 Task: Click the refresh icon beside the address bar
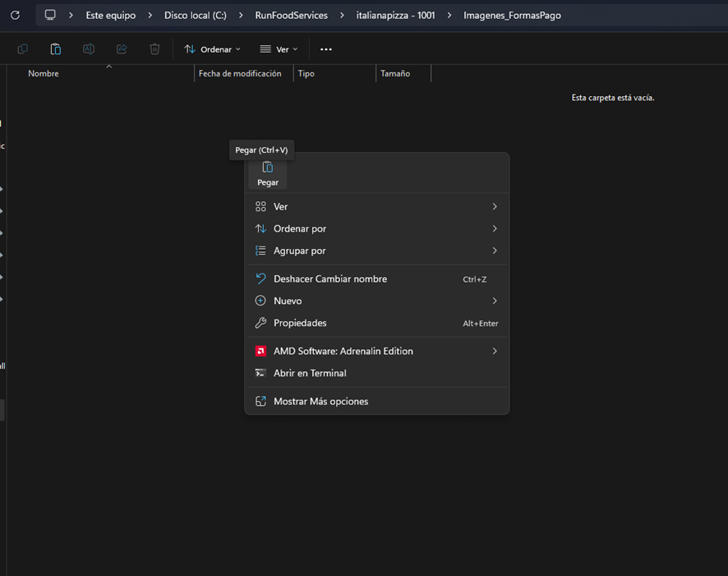pos(15,16)
